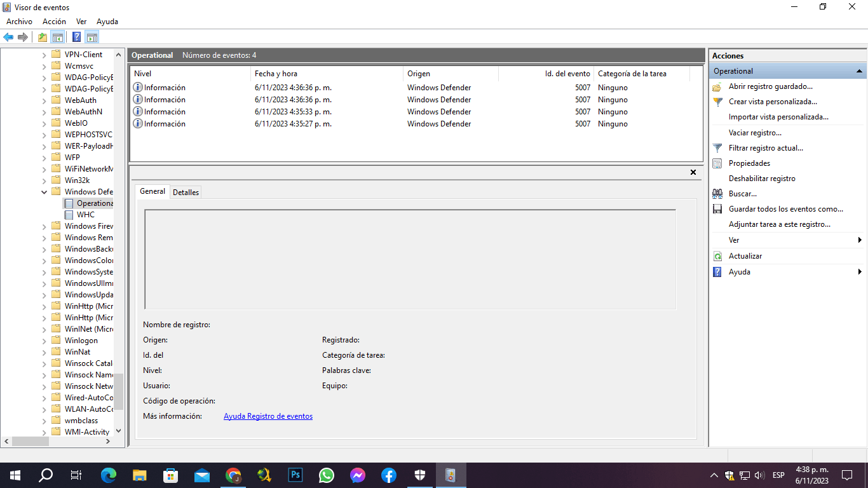The width and height of the screenshot is (868, 488).
Task: Click the Ayuda question mark icon in Acciones
Action: [x=717, y=272]
